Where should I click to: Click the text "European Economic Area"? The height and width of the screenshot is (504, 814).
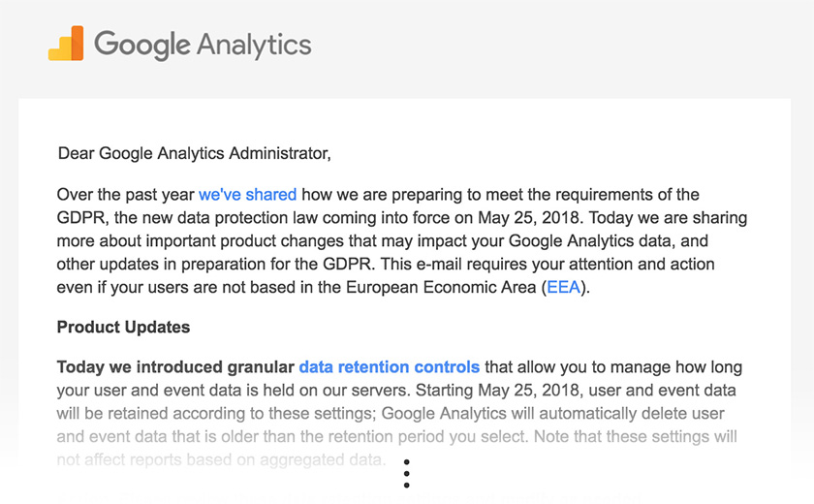point(441,287)
